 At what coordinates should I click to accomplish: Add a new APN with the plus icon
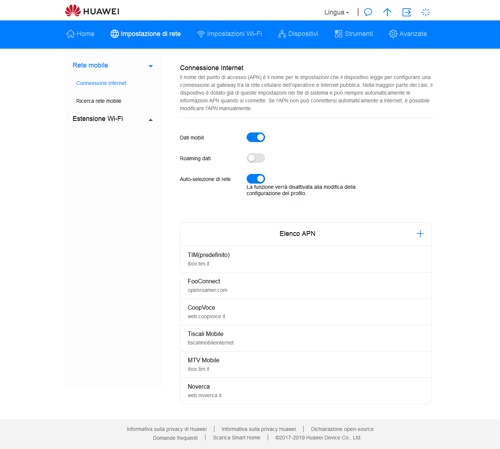coord(420,234)
